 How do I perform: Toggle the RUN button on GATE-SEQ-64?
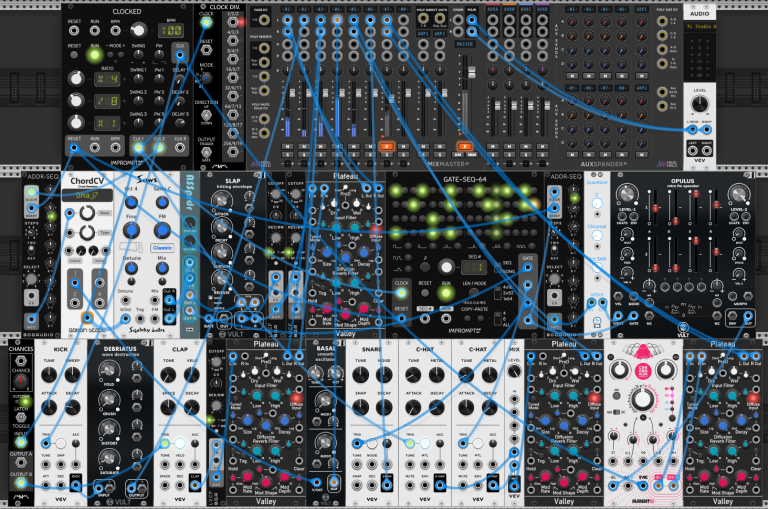point(446,293)
